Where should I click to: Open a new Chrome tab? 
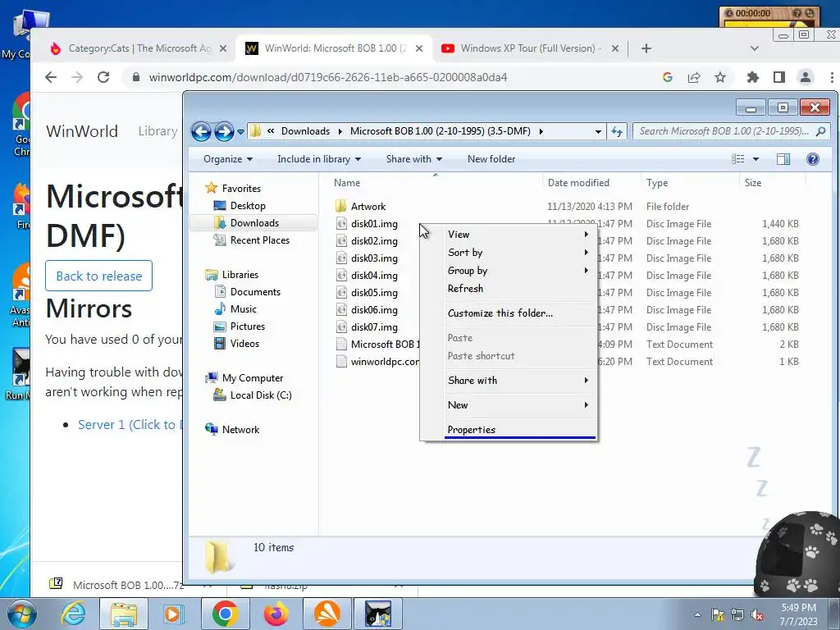pos(646,48)
